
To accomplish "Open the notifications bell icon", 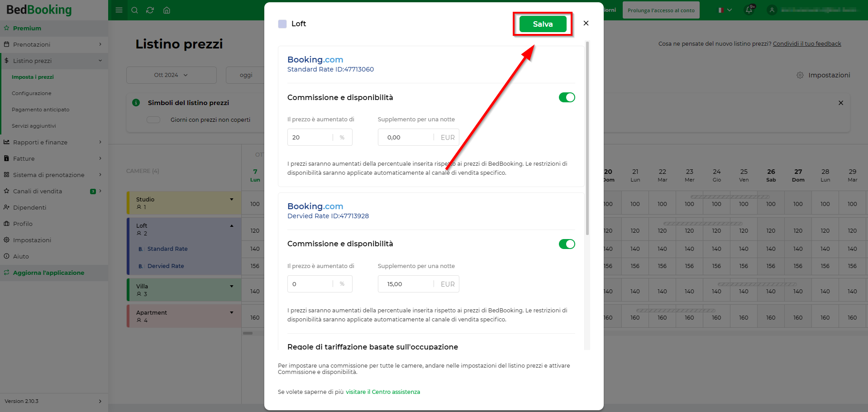I will pos(749,10).
